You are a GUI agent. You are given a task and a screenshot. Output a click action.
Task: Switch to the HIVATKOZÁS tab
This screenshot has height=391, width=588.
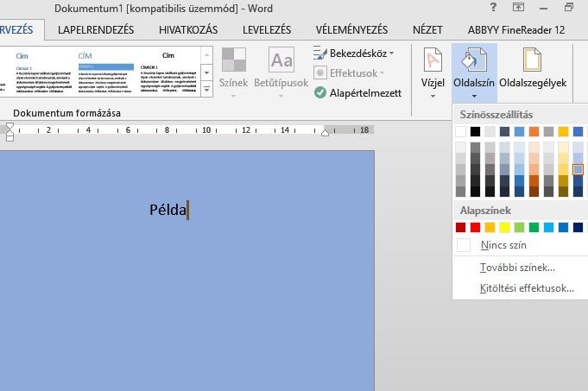click(188, 30)
